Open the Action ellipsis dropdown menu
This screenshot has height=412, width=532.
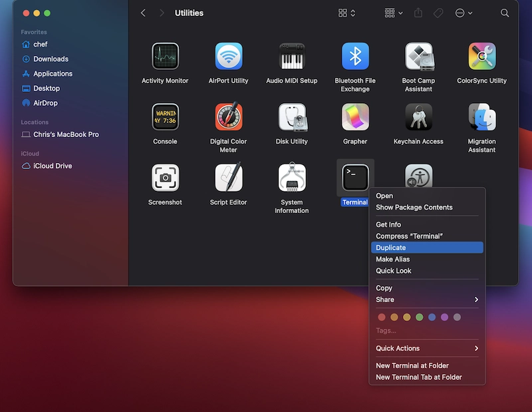[464, 13]
